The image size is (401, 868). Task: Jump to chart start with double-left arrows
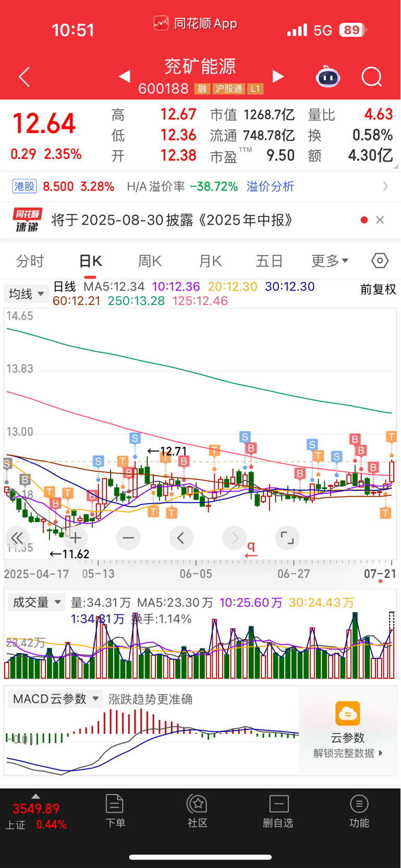point(17,537)
